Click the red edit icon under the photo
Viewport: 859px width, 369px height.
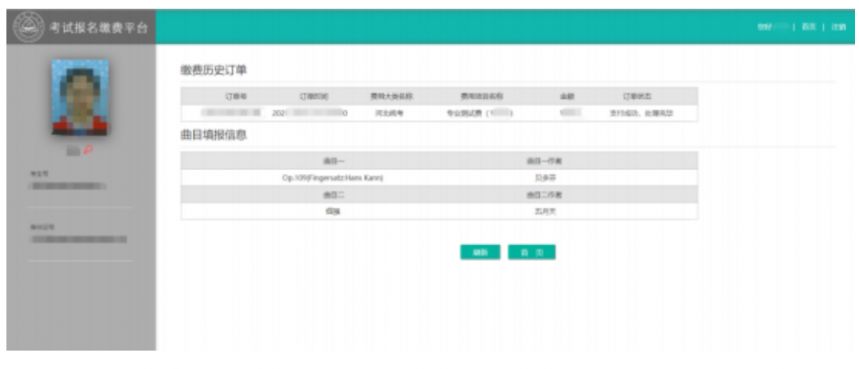pyautogui.click(x=88, y=151)
